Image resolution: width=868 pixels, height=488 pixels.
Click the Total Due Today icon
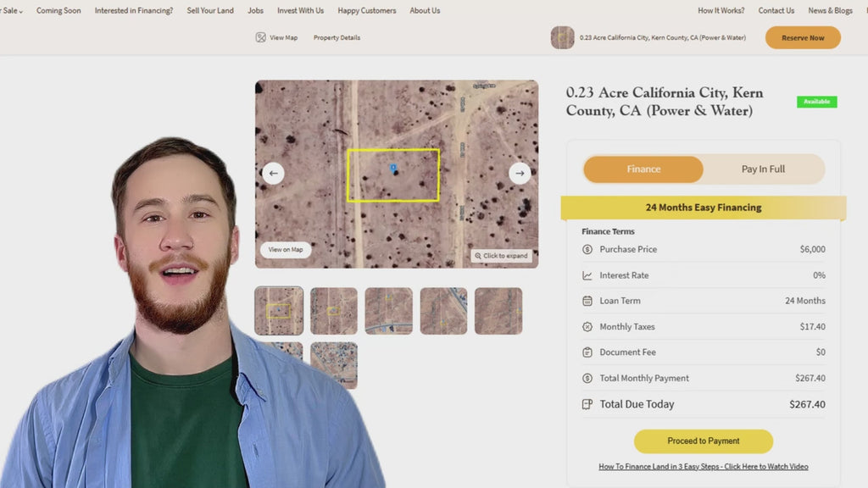587,404
